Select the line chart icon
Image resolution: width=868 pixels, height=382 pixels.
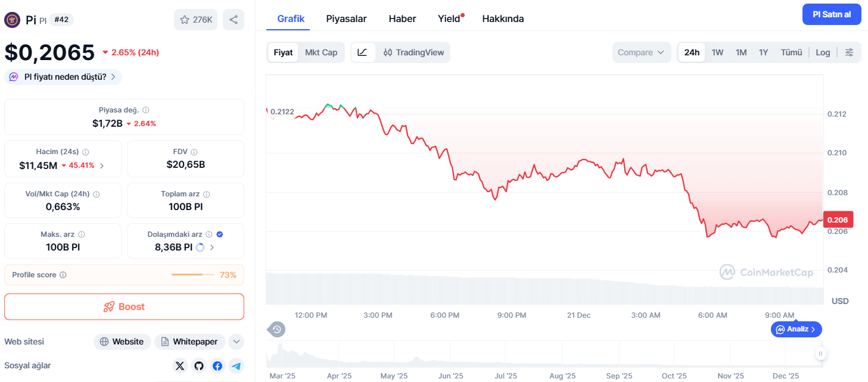(362, 52)
